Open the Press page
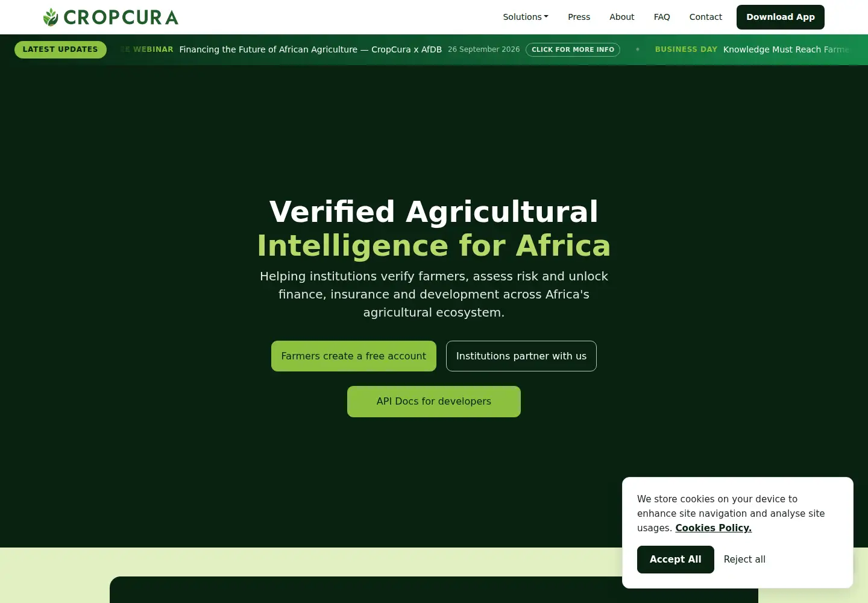868x603 pixels. 579,17
